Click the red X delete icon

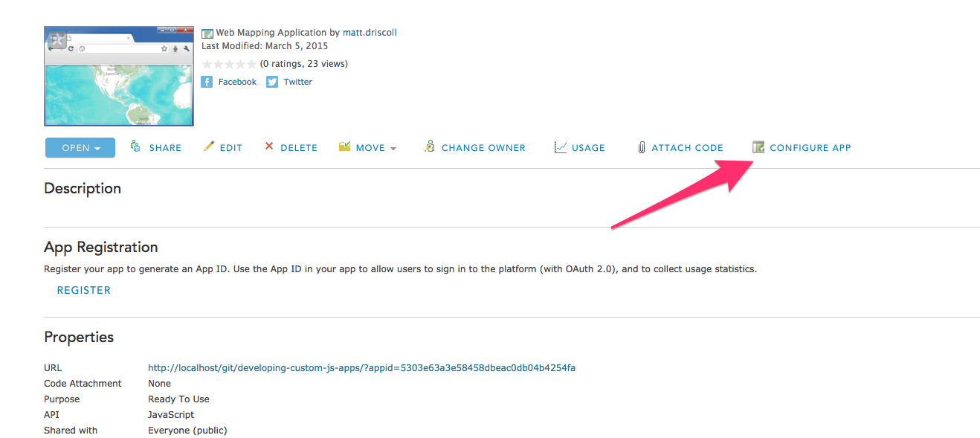click(x=269, y=146)
